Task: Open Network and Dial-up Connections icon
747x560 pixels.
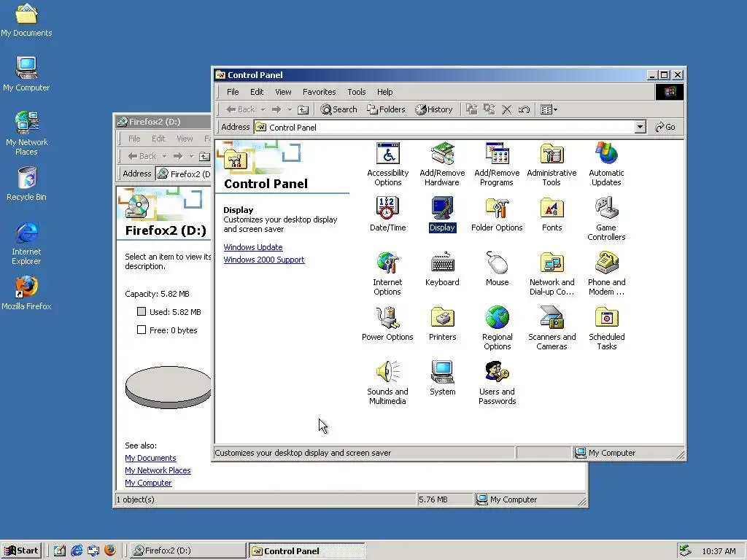Action: [x=551, y=274]
